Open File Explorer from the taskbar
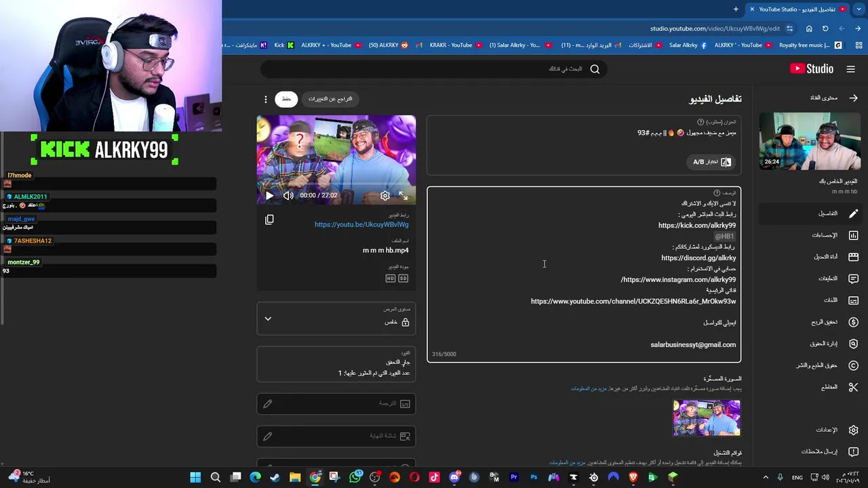 (295, 477)
